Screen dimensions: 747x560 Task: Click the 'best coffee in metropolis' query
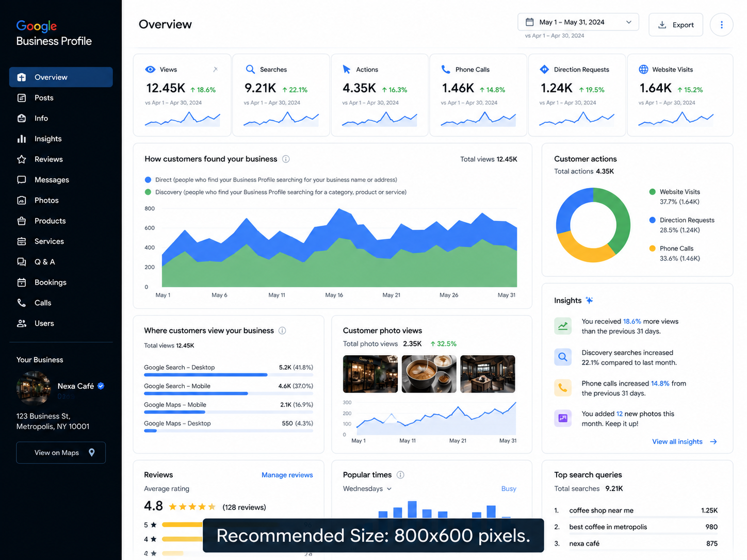(x=608, y=527)
